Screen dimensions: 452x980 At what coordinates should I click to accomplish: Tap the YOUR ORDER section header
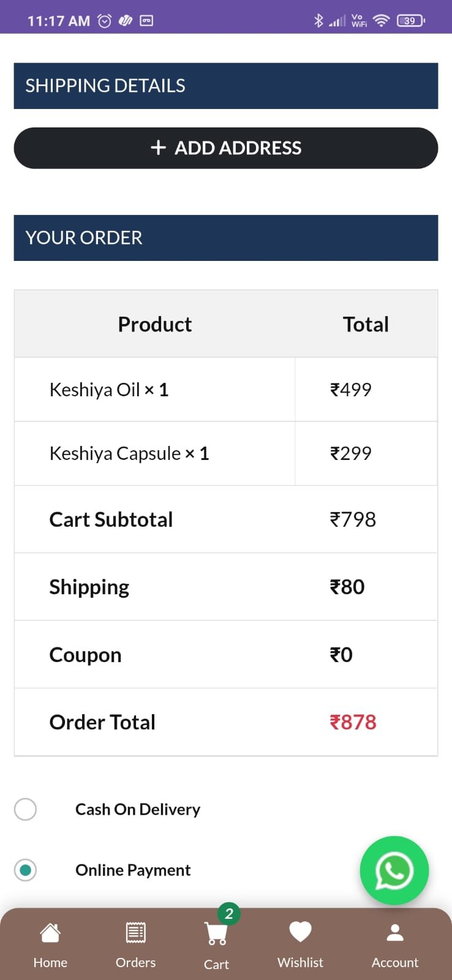pos(226,238)
